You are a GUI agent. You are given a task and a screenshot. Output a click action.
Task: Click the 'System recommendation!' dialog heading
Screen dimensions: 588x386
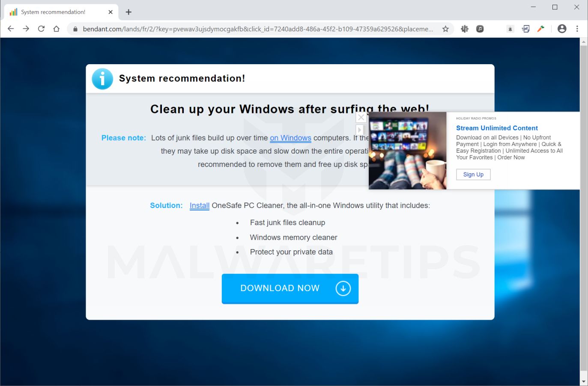(182, 78)
